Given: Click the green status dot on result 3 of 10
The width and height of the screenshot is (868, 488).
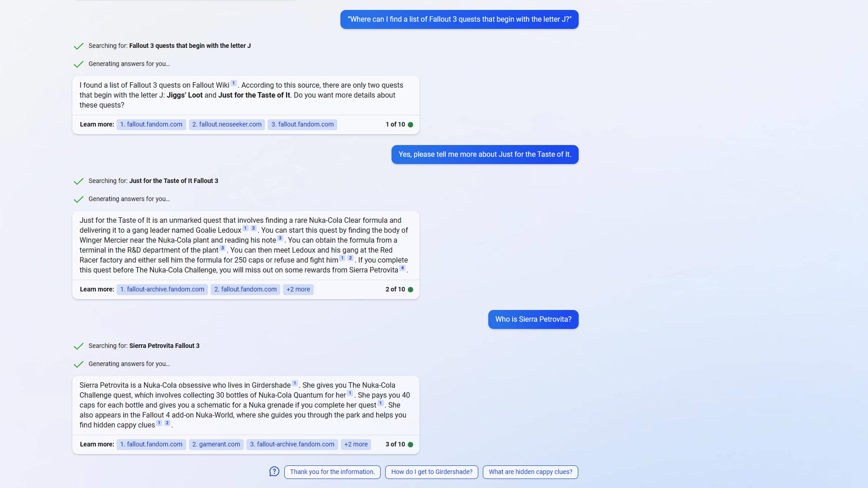Looking at the screenshot, I should (411, 445).
